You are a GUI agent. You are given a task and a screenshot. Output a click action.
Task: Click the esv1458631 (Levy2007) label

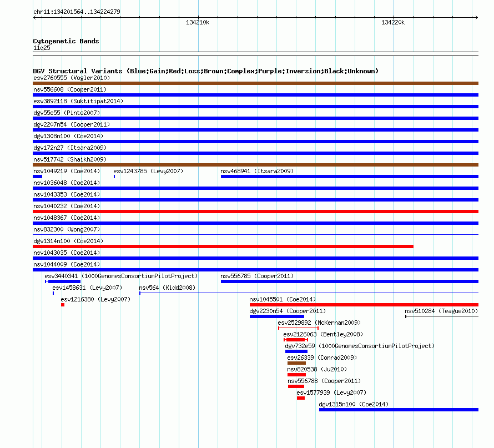pyautogui.click(x=87, y=288)
